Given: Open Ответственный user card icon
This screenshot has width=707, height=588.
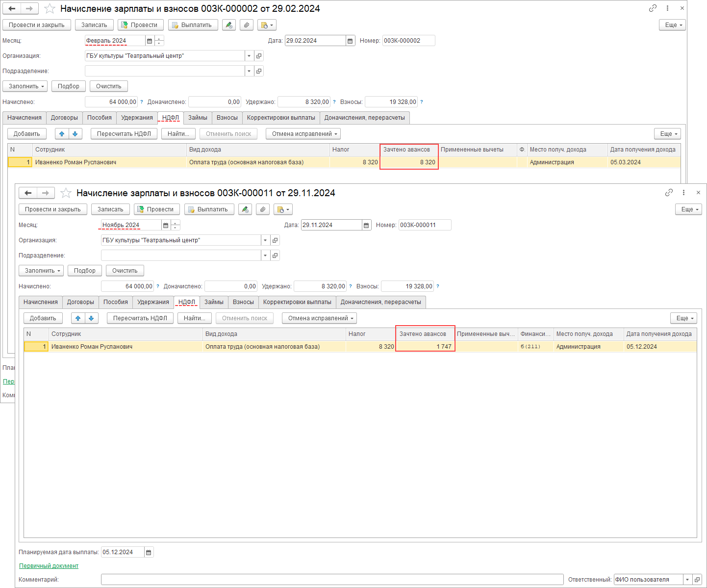Looking at the screenshot, I should tap(697, 580).
